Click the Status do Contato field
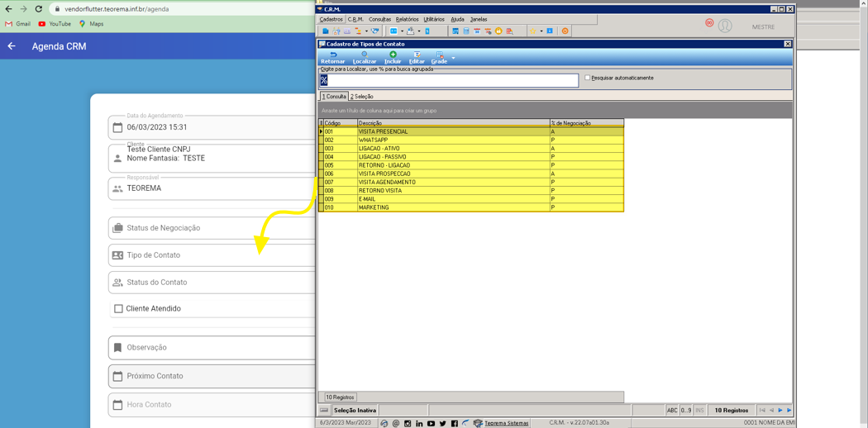Screen dimensions: 868x428 (x=213, y=282)
